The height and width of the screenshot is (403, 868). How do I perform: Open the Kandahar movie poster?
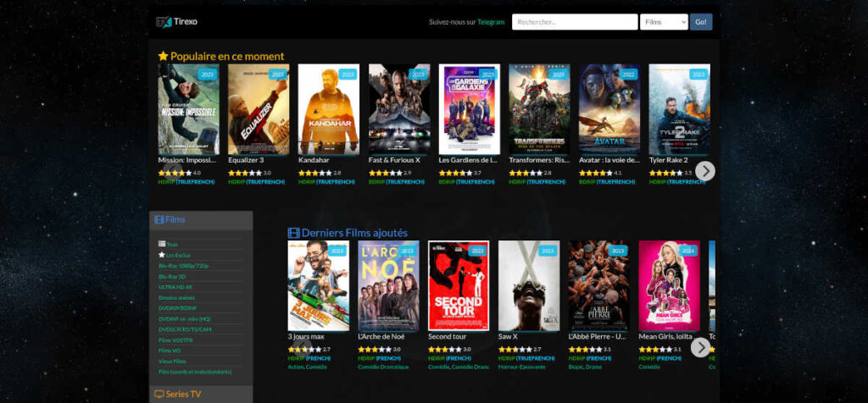[x=329, y=109]
